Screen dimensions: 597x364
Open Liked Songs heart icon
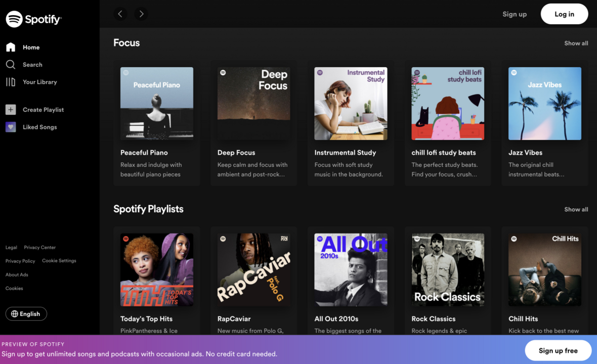(11, 127)
